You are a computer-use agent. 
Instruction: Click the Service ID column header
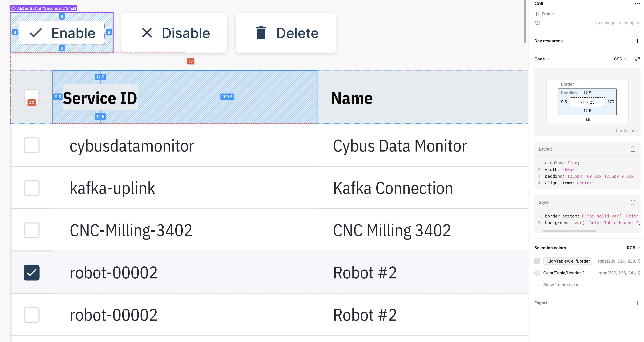point(185,97)
